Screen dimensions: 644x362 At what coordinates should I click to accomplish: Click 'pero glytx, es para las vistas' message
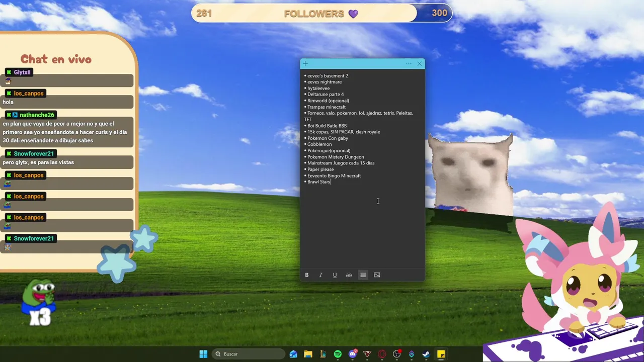coord(38,162)
